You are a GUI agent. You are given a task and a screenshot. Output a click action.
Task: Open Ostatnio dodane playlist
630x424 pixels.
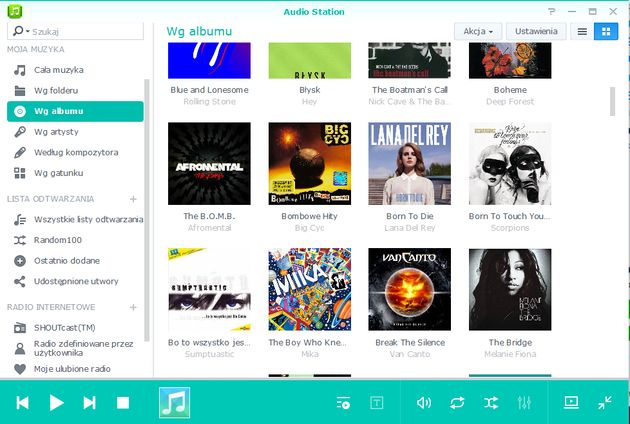(x=75, y=260)
